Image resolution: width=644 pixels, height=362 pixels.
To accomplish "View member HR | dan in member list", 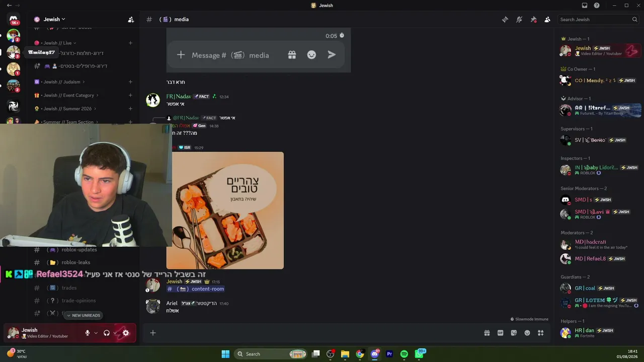I will tap(599, 333).
